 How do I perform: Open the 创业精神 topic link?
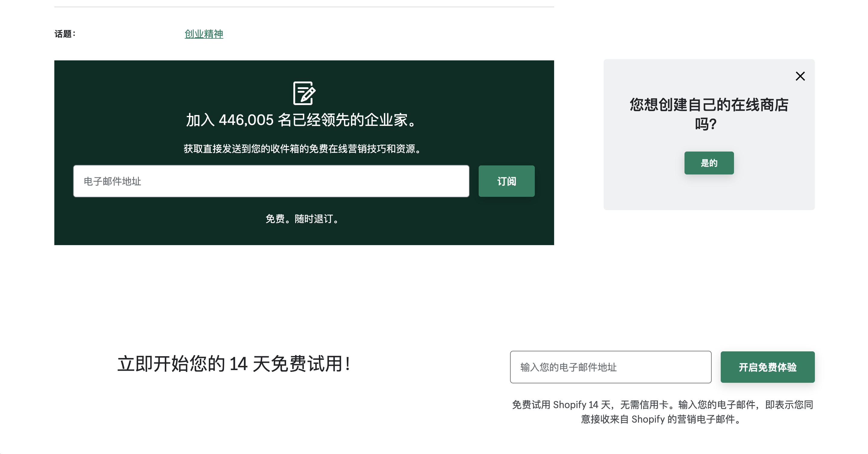tap(204, 34)
